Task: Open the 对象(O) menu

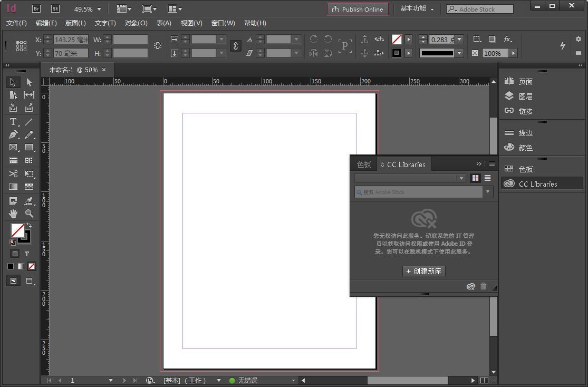Action: [136, 23]
